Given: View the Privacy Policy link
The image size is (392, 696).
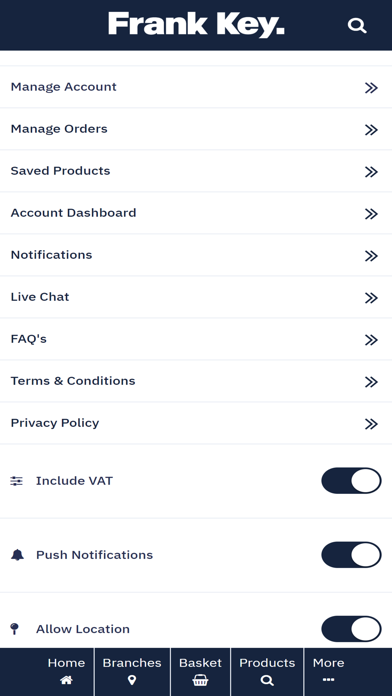Looking at the screenshot, I should click(196, 423).
